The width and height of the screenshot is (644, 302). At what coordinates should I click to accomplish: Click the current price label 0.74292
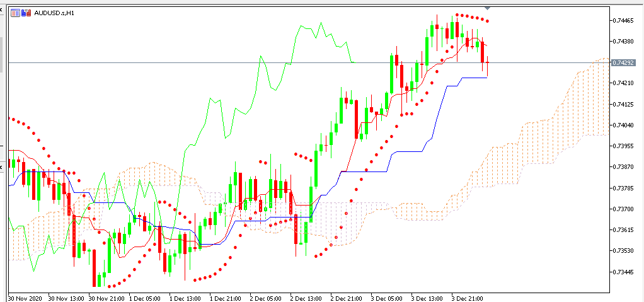(x=623, y=63)
